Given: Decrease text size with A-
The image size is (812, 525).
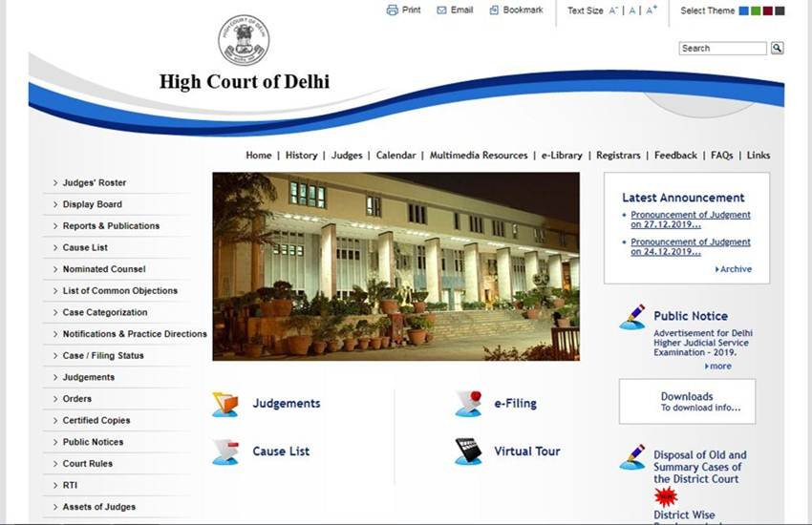Looking at the screenshot, I should point(613,10).
